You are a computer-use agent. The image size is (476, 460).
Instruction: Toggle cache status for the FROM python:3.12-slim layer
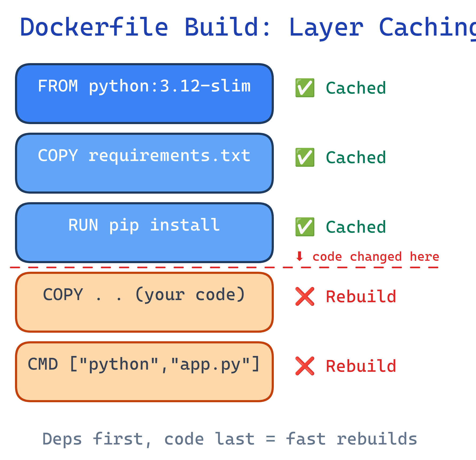pos(304,88)
